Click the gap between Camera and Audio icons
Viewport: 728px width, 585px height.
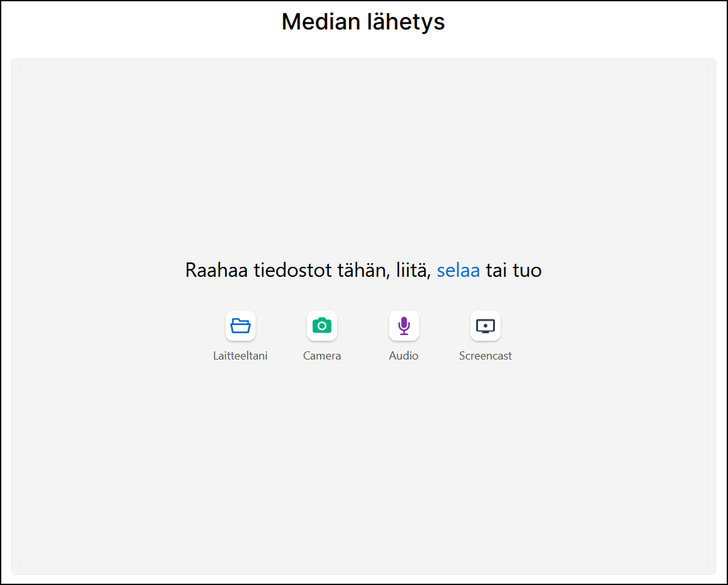[363, 326]
